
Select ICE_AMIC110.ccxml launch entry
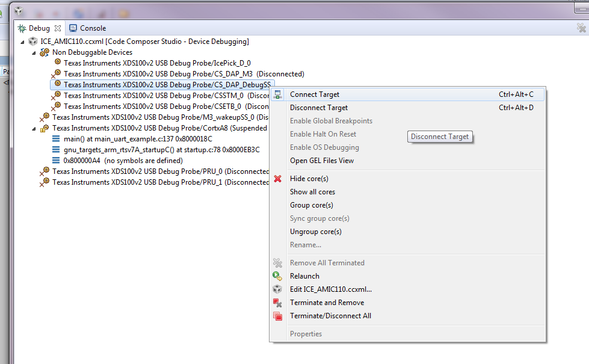(x=144, y=42)
